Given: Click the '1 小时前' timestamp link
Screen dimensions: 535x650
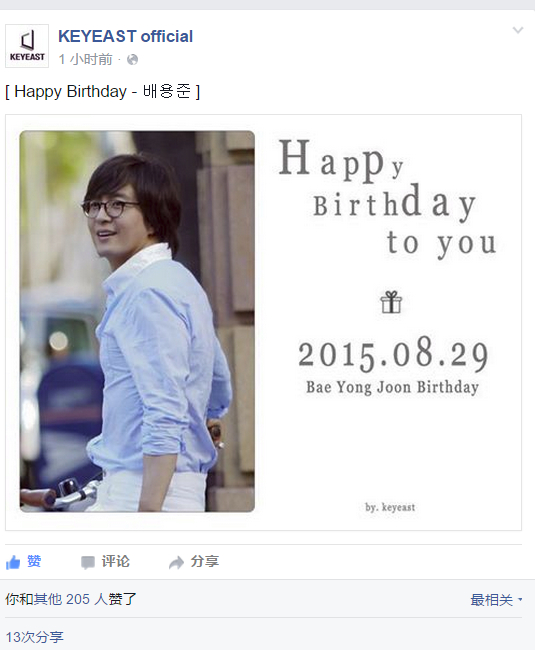Looking at the screenshot, I should [85, 59].
